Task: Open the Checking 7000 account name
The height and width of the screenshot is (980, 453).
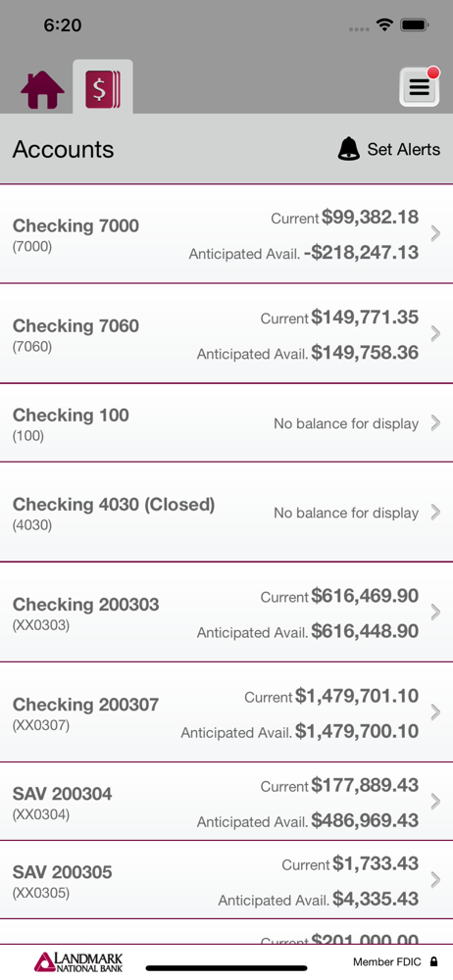Action: (x=75, y=225)
